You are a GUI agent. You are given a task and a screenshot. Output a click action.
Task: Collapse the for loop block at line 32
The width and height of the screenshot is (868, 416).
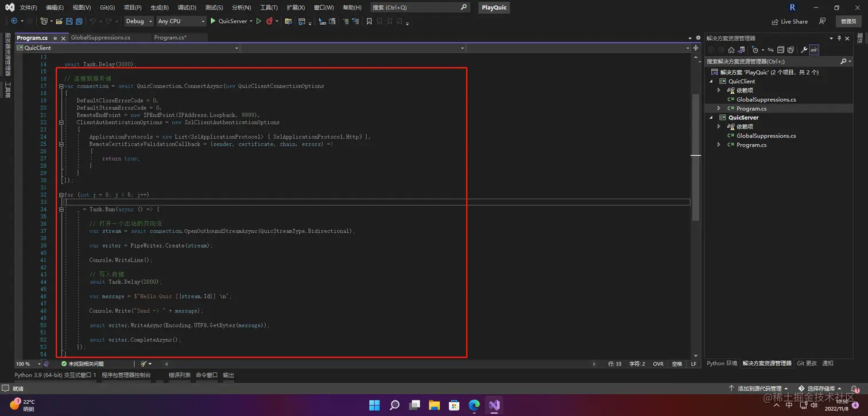pyautogui.click(x=61, y=195)
